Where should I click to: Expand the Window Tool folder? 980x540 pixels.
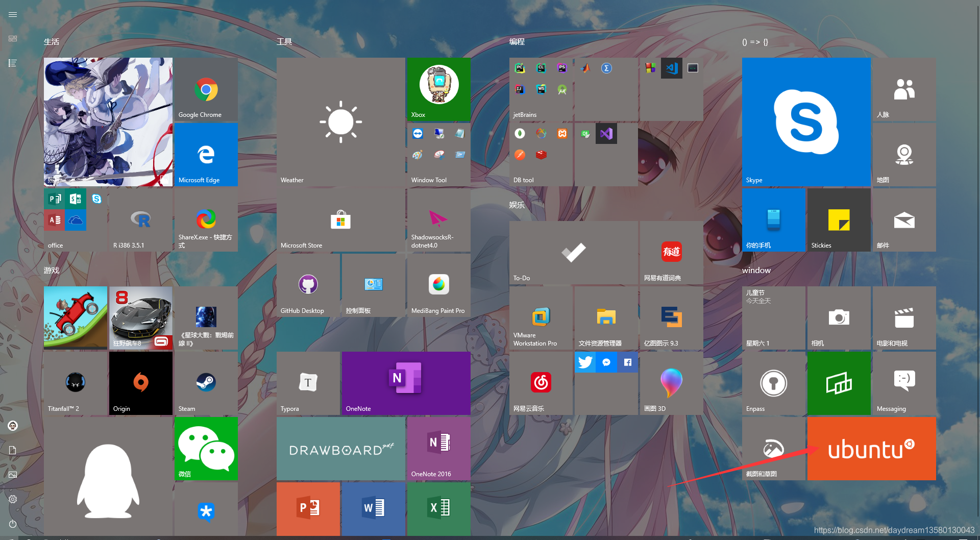click(439, 155)
